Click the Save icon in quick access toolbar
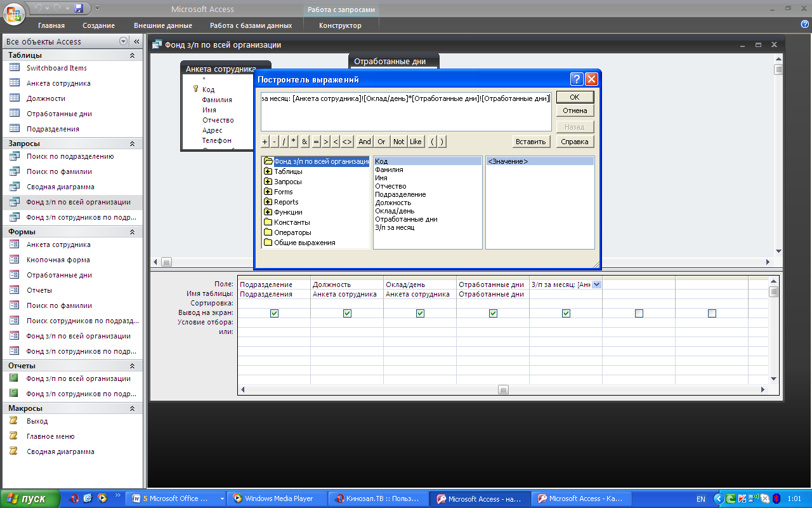This screenshot has height=508, width=812. (79, 8)
